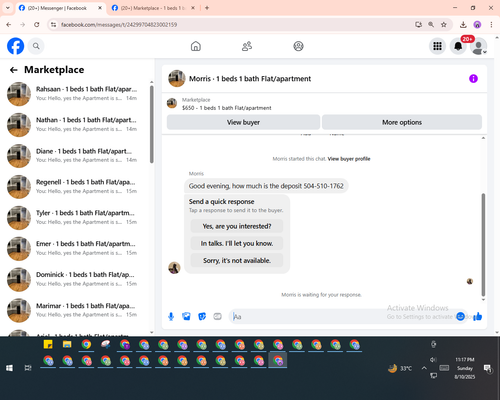This screenshot has height=400, width=500.
Task: Reload the page
Action: 37,24
